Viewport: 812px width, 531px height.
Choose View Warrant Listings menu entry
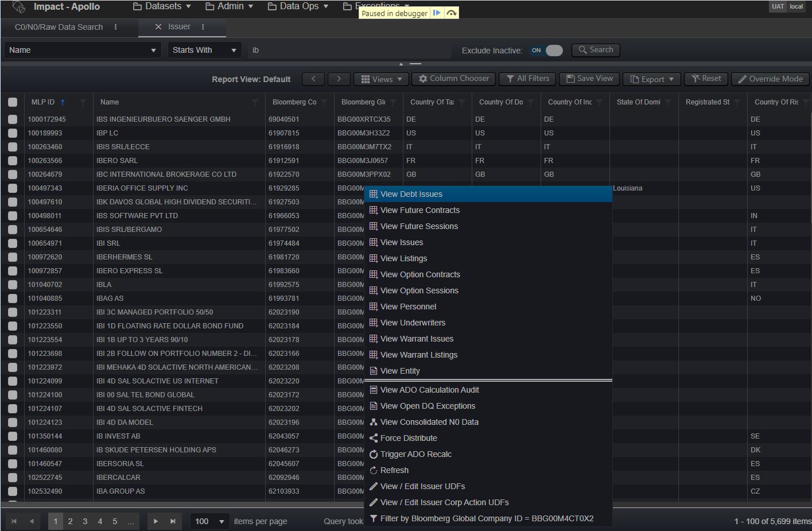(419, 355)
